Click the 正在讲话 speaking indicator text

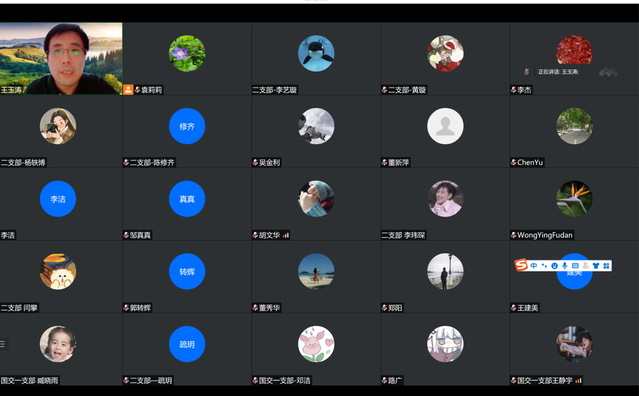tap(558, 72)
